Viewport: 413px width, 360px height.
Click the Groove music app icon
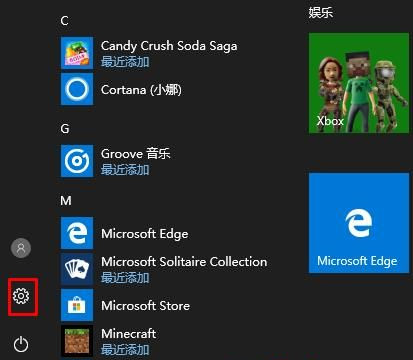click(x=77, y=161)
